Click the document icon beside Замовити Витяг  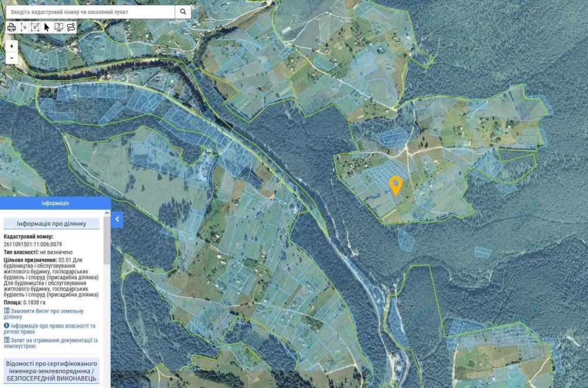coord(6,311)
